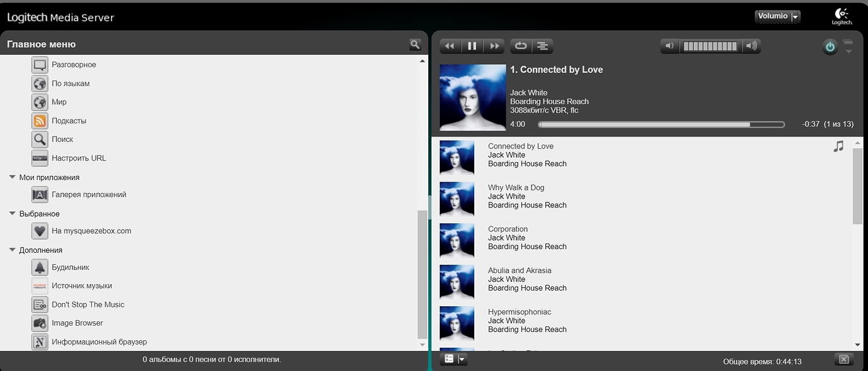Open Настроить URL menu item
This screenshot has width=868, height=371.
click(79, 158)
